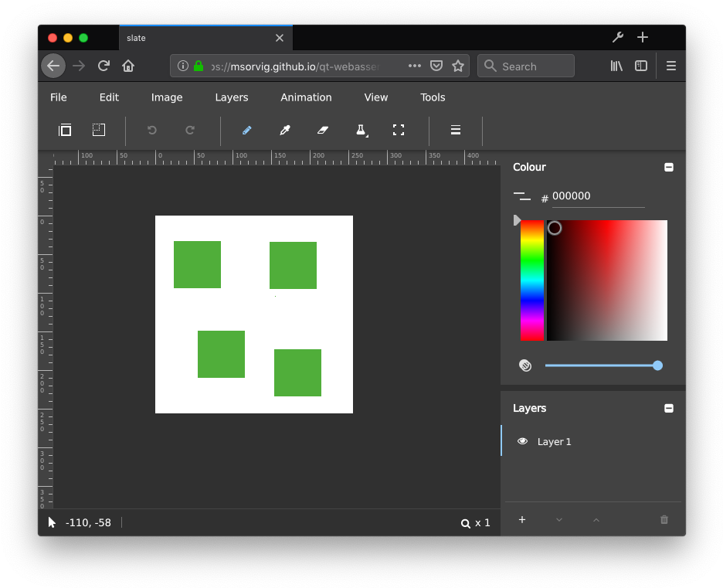Collapse the Layers panel
Screen dimensions: 723x588
click(x=669, y=408)
